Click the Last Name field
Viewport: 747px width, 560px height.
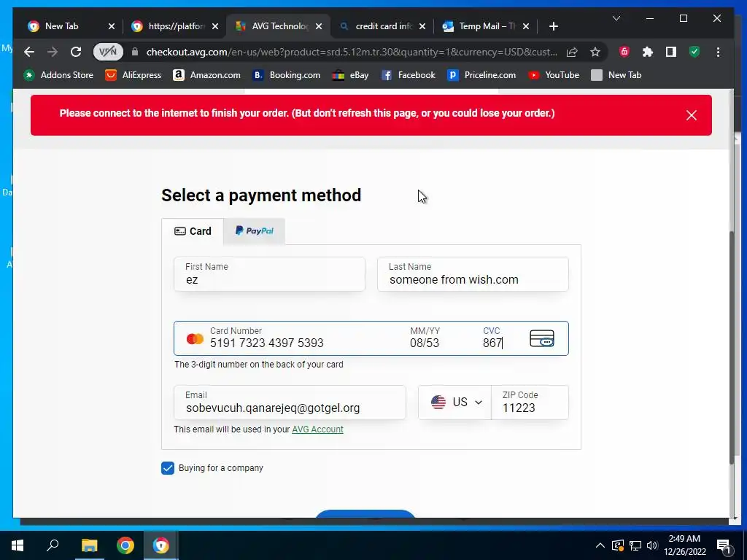[x=473, y=274]
